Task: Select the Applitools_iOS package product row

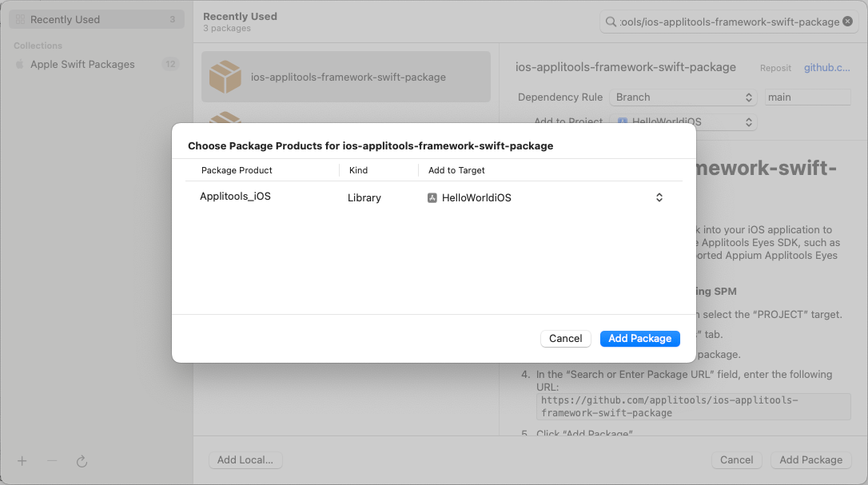Action: 236,197
